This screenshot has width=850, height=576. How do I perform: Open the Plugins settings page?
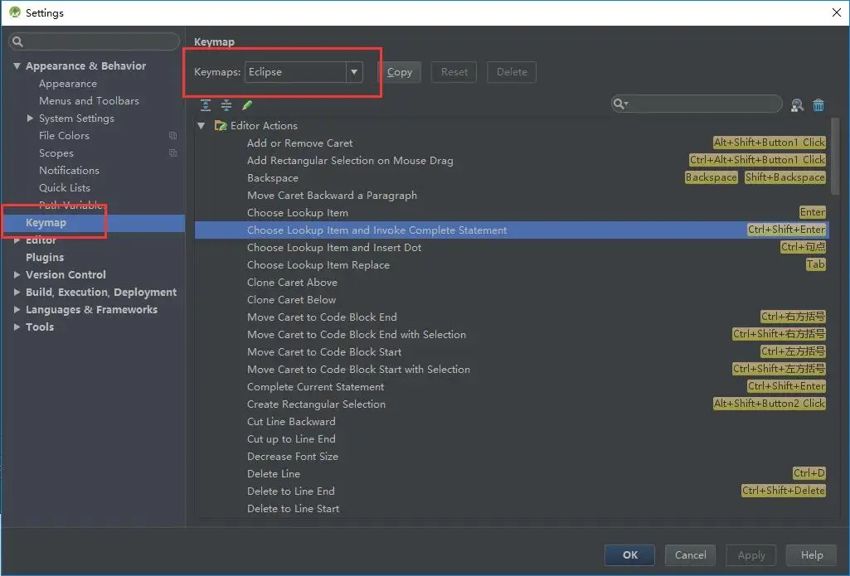pos(44,257)
